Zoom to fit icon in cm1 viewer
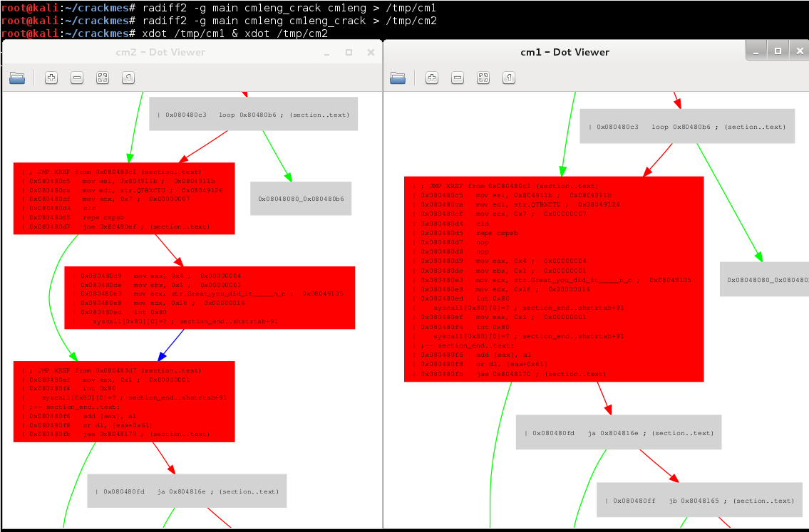Viewport: 809px width, 532px height. (x=483, y=78)
